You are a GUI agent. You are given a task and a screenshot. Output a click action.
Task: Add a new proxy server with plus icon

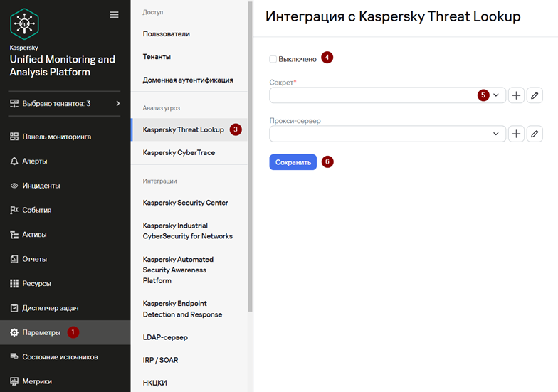[x=516, y=134]
